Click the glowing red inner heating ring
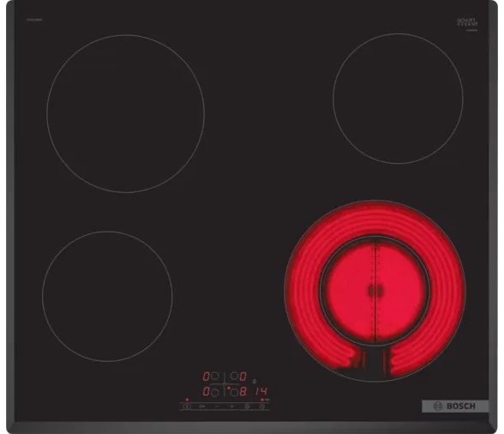The width and height of the screenshot is (504, 434). 375,291
